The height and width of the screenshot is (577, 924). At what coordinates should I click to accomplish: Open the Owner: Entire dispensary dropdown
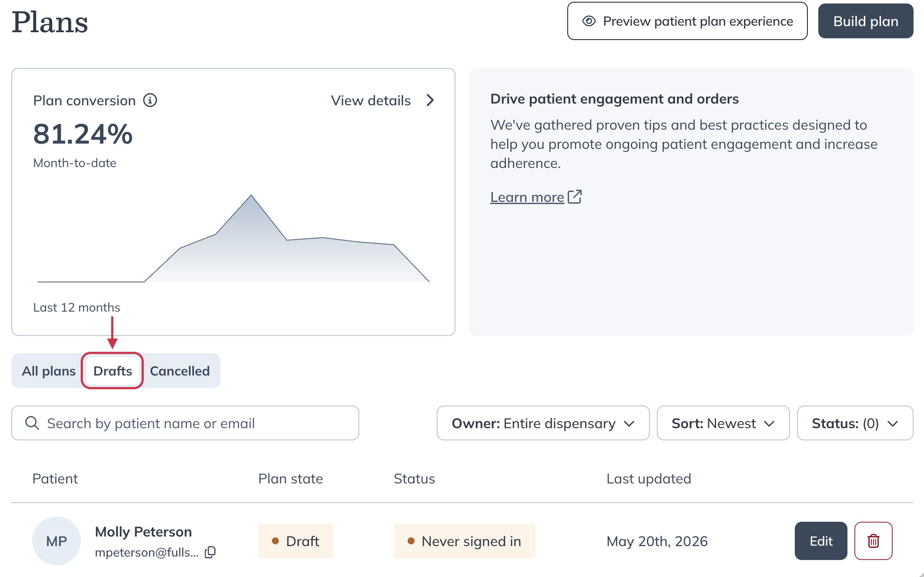pyautogui.click(x=543, y=423)
